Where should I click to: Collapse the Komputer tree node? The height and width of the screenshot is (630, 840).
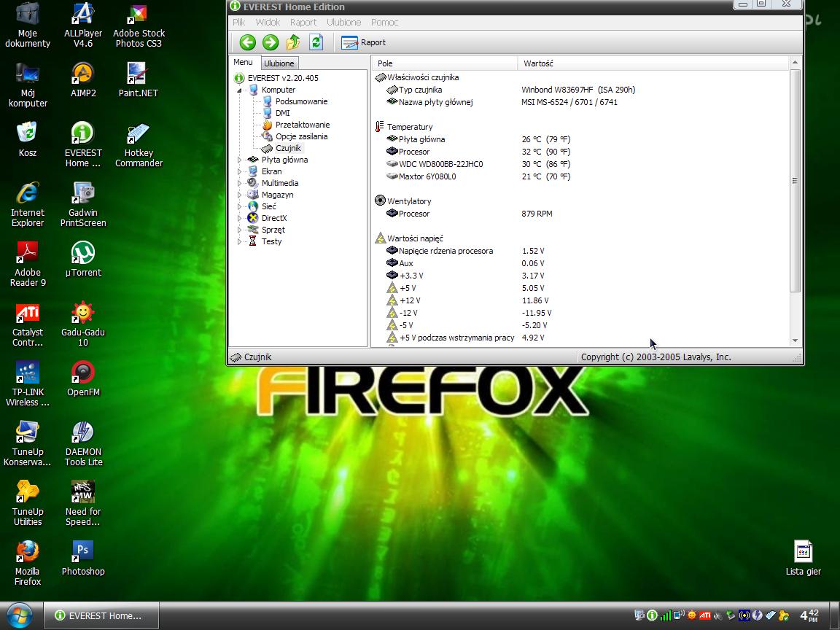pyautogui.click(x=239, y=90)
